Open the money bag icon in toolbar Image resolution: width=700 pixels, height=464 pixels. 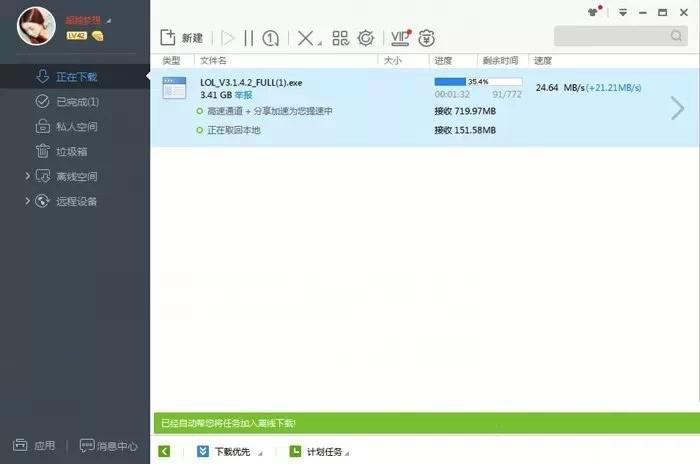(x=426, y=38)
